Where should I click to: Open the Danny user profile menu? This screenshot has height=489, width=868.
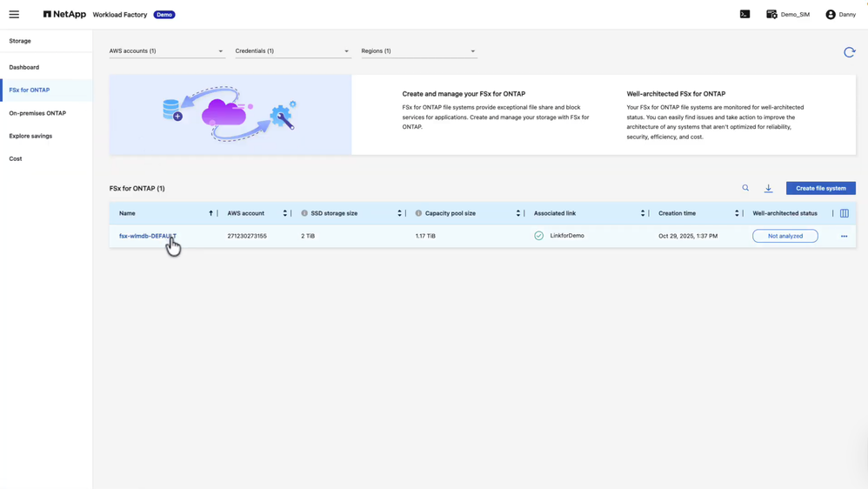click(840, 15)
